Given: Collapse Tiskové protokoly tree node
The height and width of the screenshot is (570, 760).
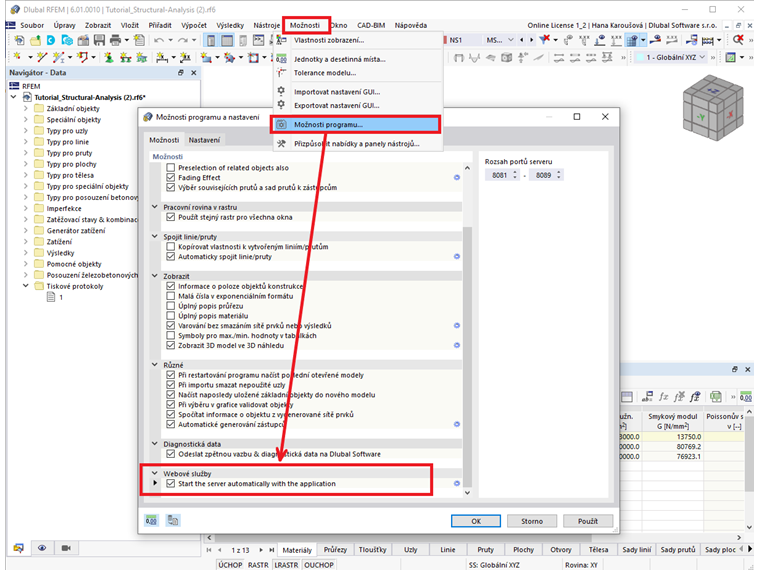Looking at the screenshot, I should (x=26, y=286).
